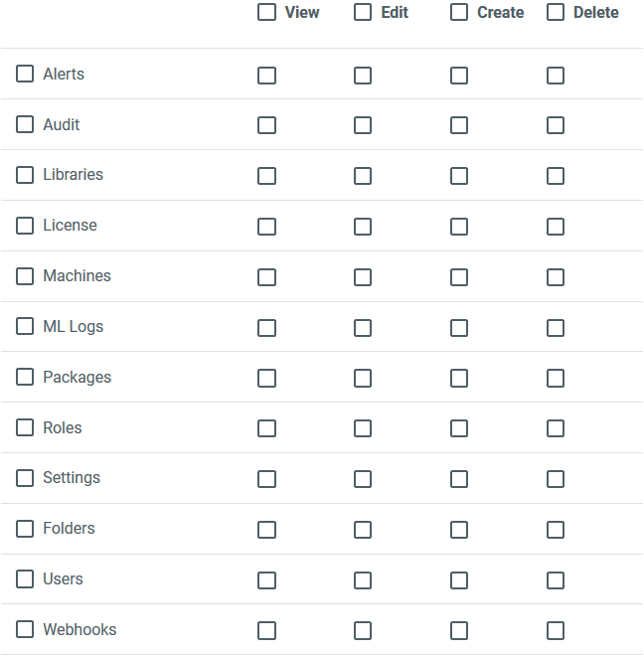644x656 pixels.
Task: Enable View permission for Audit
Action: coord(266,125)
